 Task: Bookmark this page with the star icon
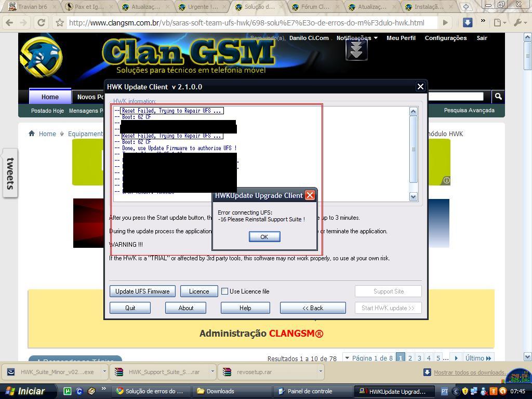60,23
